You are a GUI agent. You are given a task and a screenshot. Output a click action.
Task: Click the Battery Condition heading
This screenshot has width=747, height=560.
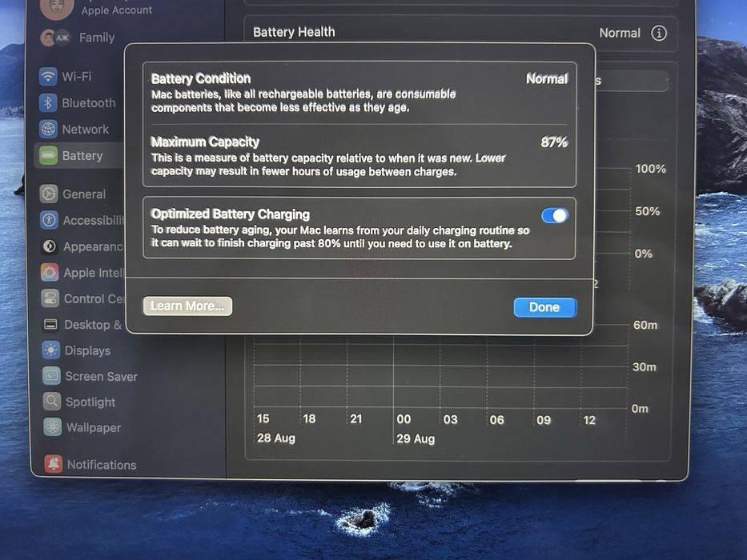click(x=201, y=78)
